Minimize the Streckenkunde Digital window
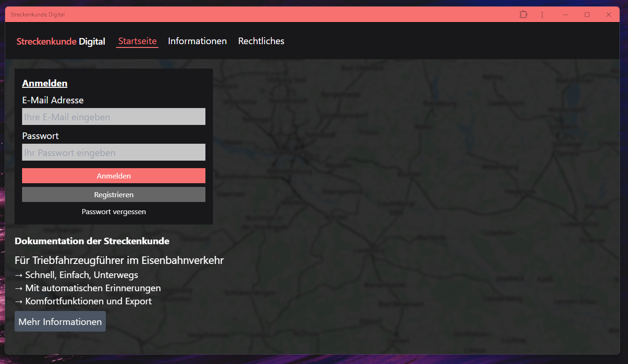This screenshot has width=628, height=364. click(565, 15)
